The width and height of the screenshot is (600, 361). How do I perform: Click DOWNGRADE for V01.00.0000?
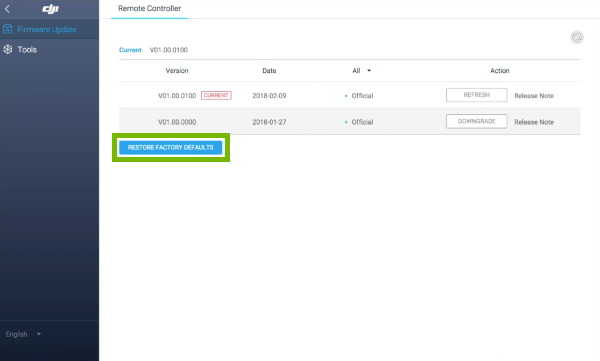[476, 121]
